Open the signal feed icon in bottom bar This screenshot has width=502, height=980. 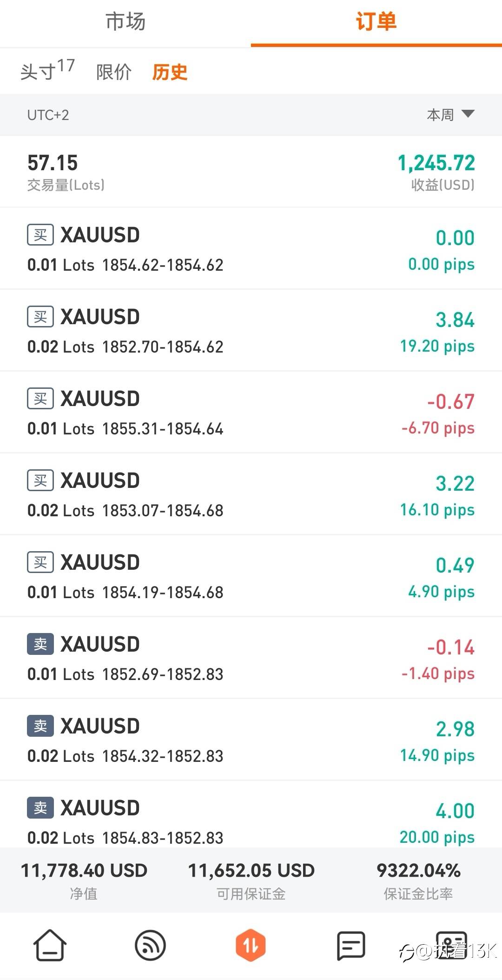tap(150, 945)
